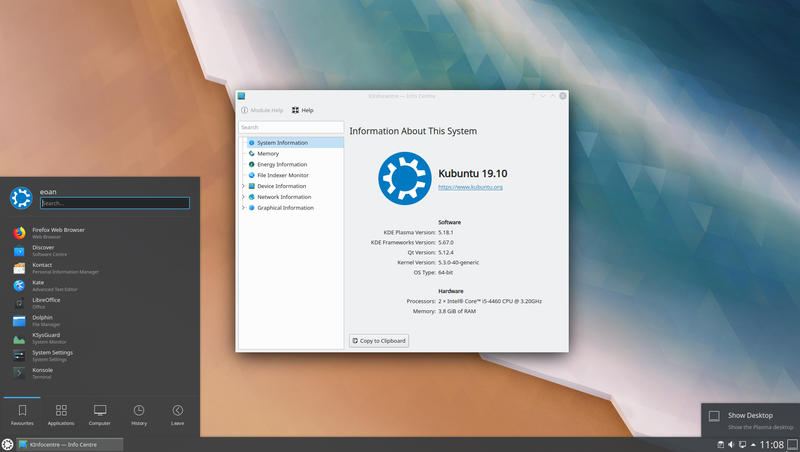800x452 pixels.
Task: Click the title bar context help question mark
Action: [533, 96]
